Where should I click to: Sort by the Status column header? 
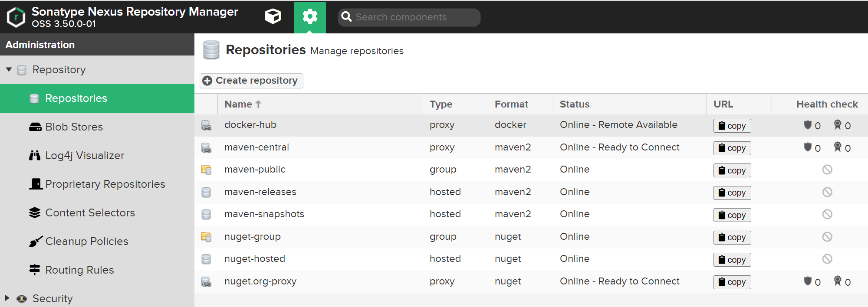630,104
